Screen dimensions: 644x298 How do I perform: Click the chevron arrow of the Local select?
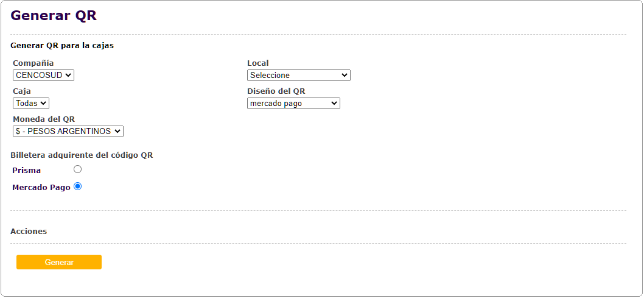(x=345, y=76)
